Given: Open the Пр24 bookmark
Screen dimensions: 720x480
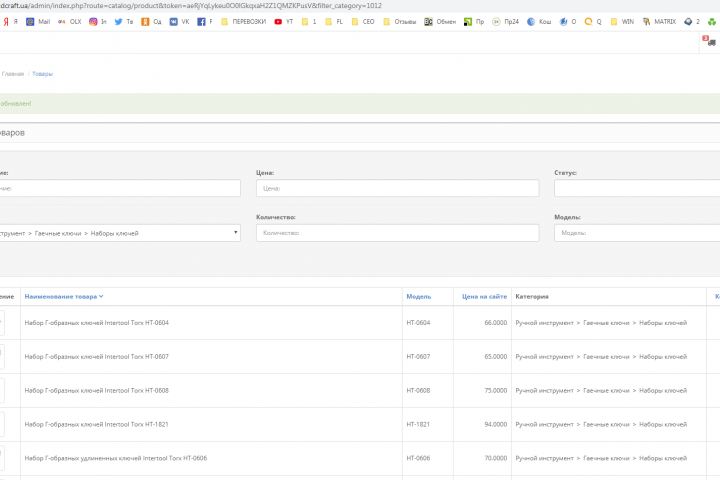Looking at the screenshot, I should pyautogui.click(x=505, y=22).
